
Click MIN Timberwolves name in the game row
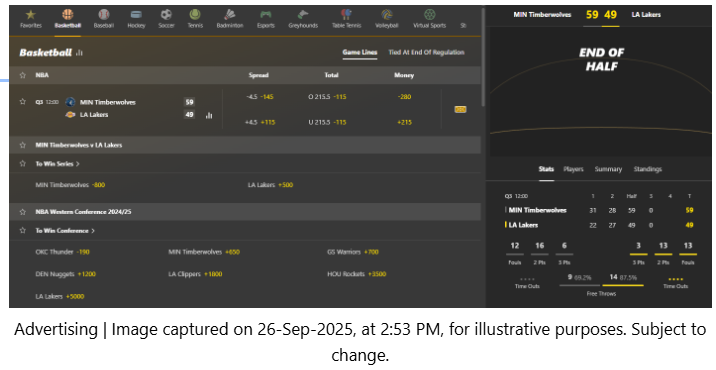point(108,102)
